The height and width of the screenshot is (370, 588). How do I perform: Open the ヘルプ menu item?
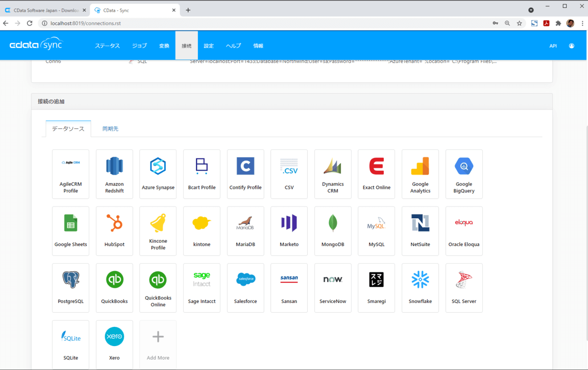pos(233,46)
